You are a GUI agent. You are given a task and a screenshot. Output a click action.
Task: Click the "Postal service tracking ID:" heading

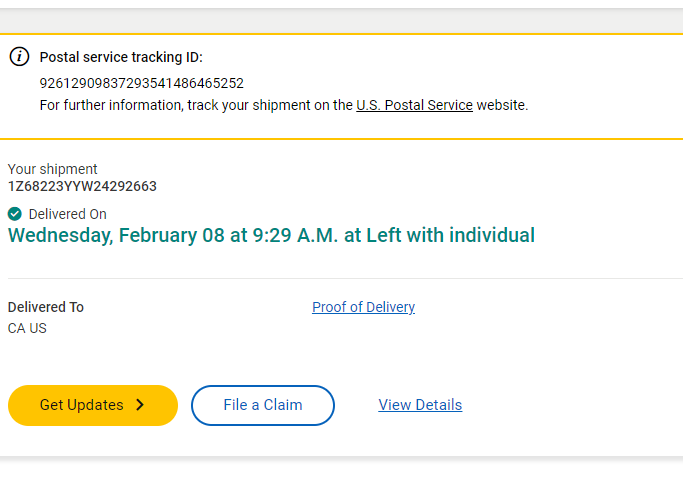pos(121,58)
